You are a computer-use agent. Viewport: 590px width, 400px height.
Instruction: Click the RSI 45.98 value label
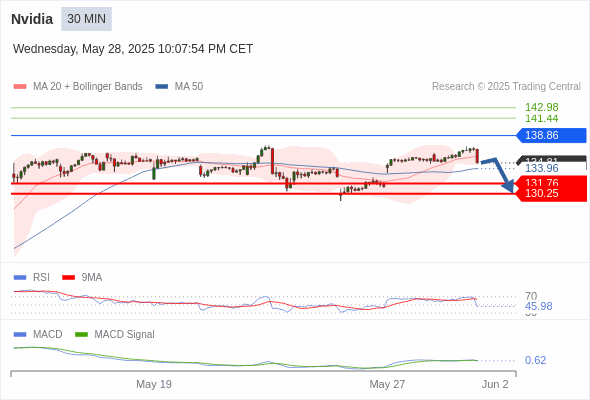pyautogui.click(x=538, y=306)
